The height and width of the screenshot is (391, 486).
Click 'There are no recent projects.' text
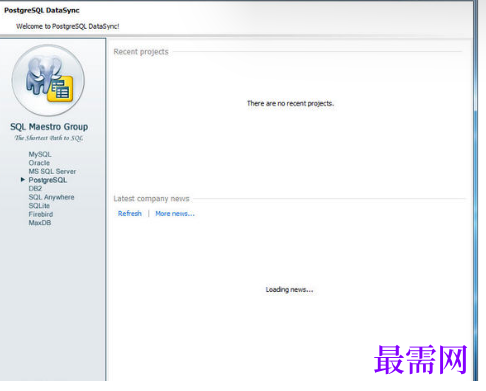coord(290,104)
